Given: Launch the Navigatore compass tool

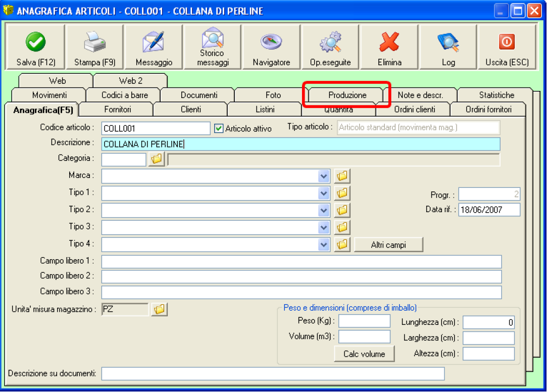Looking at the screenshot, I should tap(271, 42).
